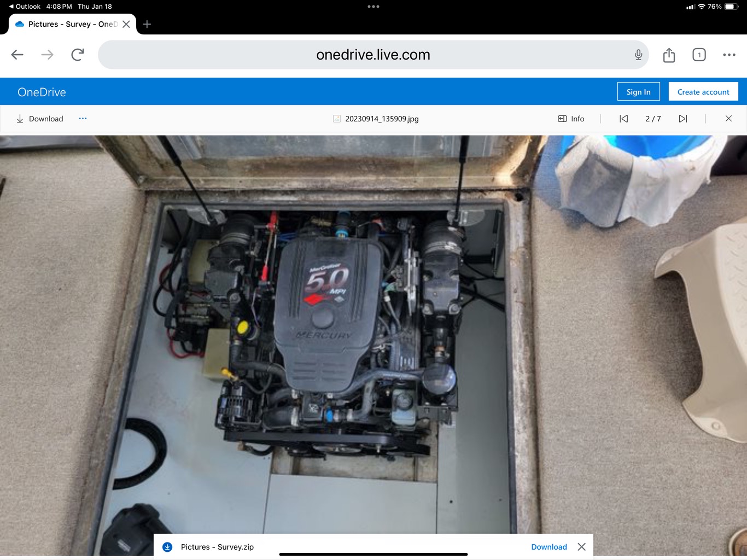Click the Create account button

[703, 92]
